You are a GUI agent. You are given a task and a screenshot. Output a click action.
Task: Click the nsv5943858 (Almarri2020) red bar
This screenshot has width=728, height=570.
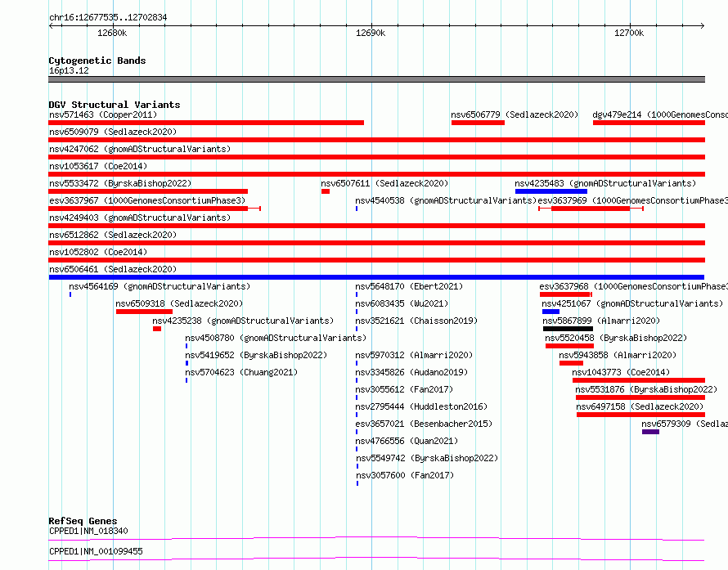[571, 363]
